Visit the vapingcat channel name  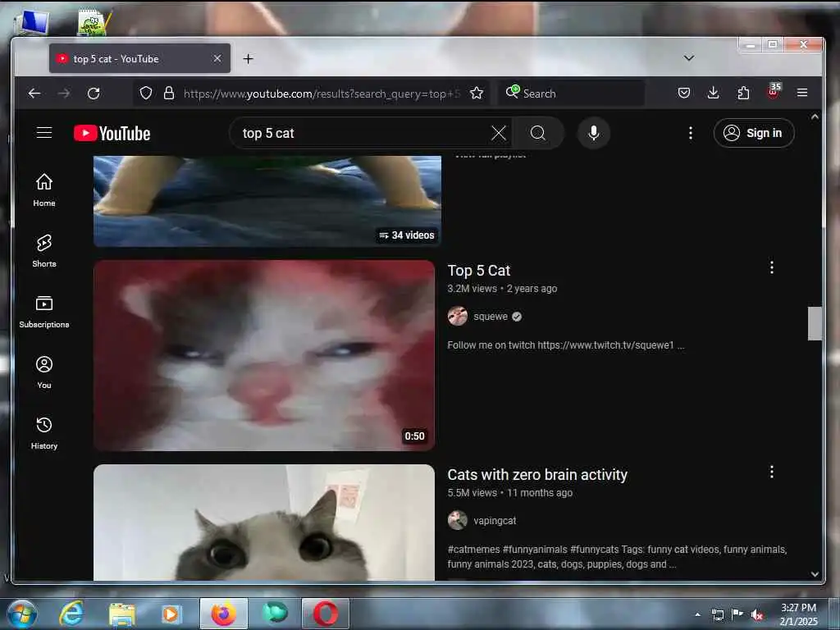495,521
